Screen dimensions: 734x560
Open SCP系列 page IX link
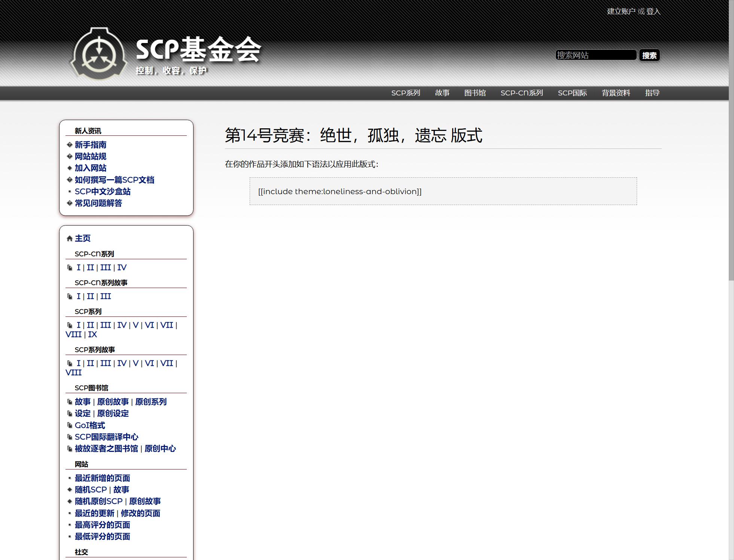(x=92, y=334)
